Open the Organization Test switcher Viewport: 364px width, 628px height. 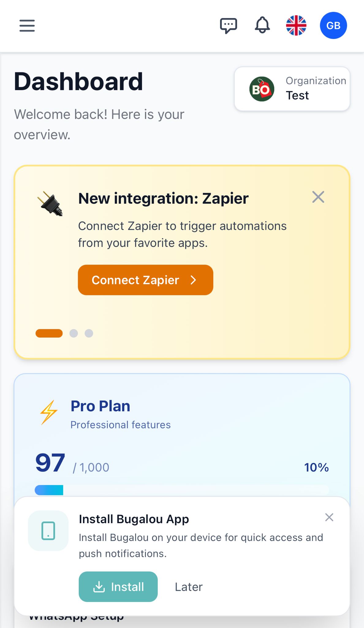(292, 89)
